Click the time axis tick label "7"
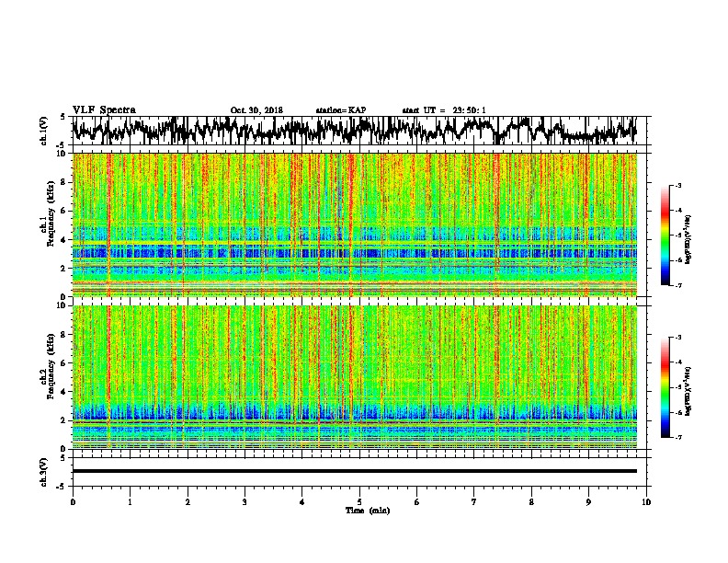 point(474,502)
